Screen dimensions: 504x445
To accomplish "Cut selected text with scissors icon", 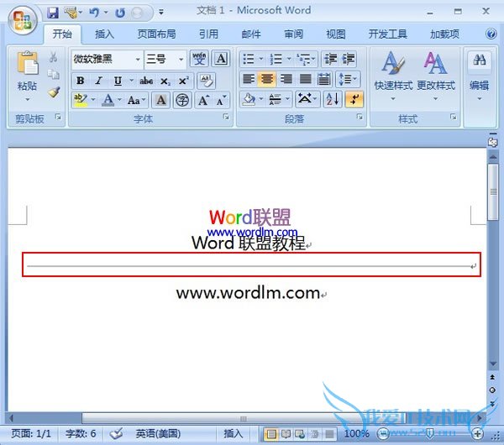I will tap(54, 57).
